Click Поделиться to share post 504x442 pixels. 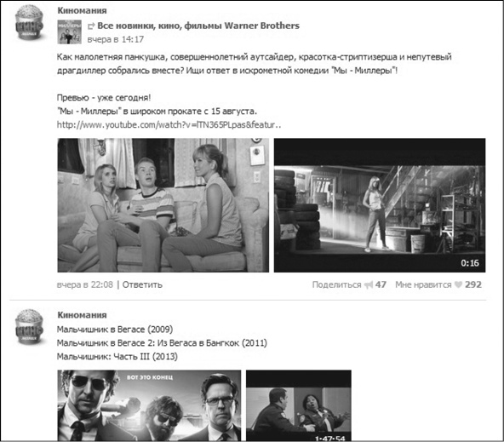[337, 284]
